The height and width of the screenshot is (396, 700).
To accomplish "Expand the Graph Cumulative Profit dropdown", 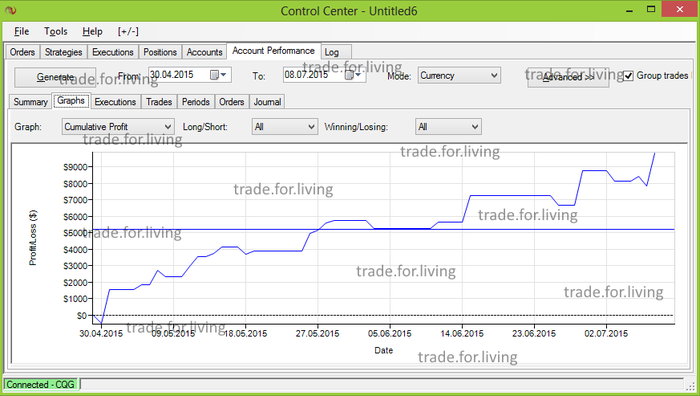I will (118, 127).
